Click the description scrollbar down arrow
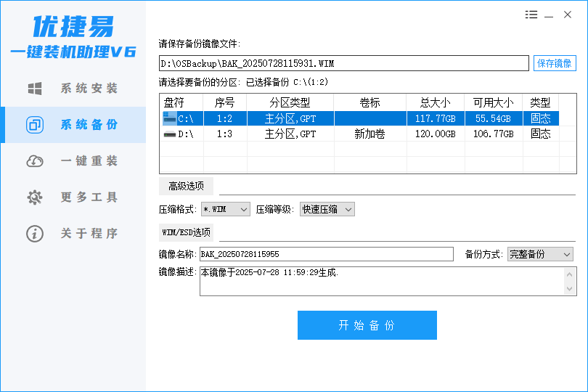Viewport: 588px width, 392px height. [x=570, y=288]
